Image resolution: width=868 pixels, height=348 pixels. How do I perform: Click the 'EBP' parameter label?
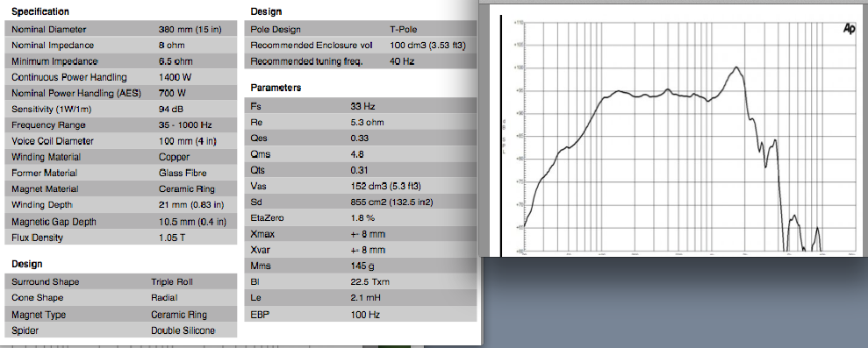tap(259, 315)
